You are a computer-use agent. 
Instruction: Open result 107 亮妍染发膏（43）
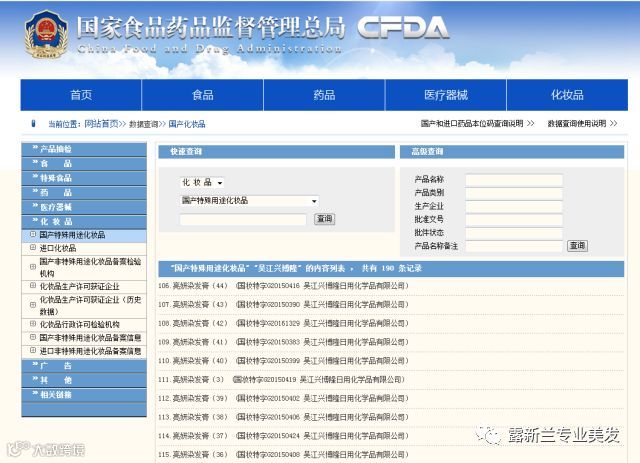click(x=284, y=305)
